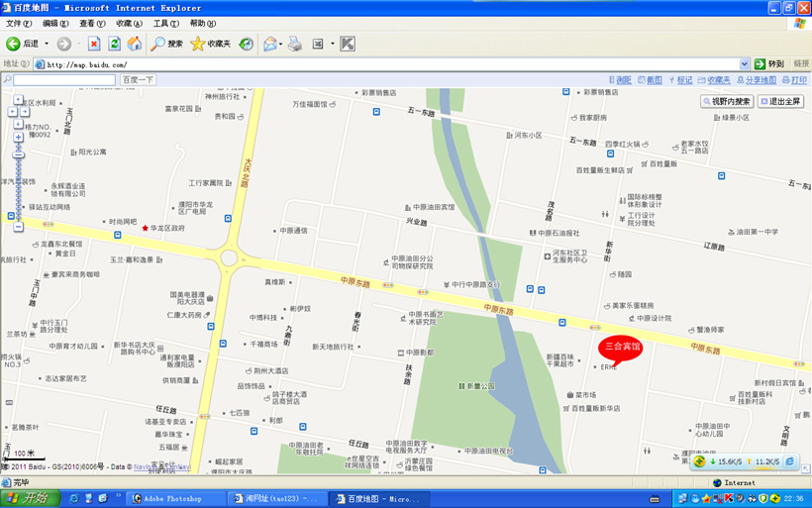The width and height of the screenshot is (812, 508).
Task: Click the Forward arrow button in toolbar
Action: point(64,44)
